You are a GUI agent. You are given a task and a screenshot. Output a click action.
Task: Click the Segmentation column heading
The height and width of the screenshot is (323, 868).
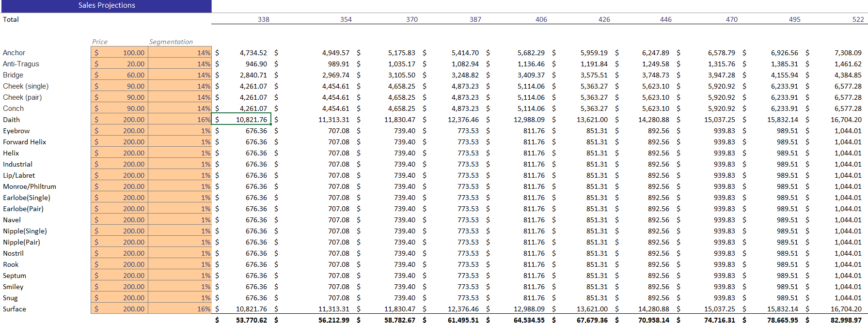click(x=171, y=42)
